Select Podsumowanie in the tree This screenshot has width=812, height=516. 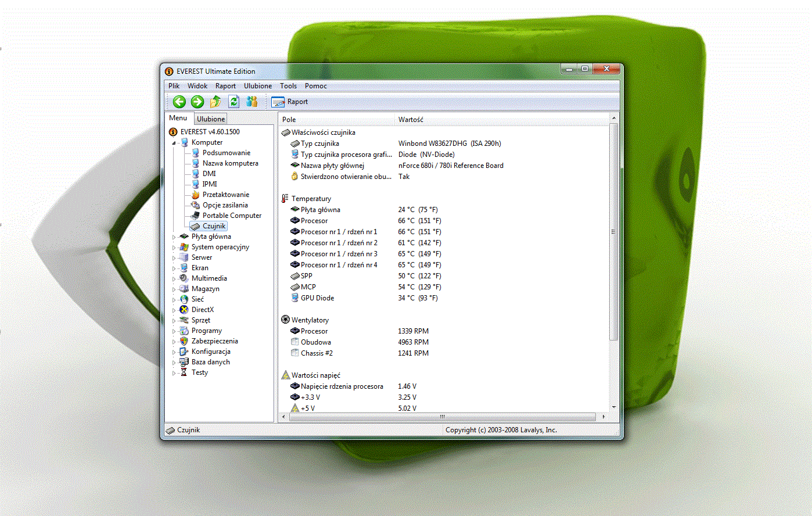[227, 153]
